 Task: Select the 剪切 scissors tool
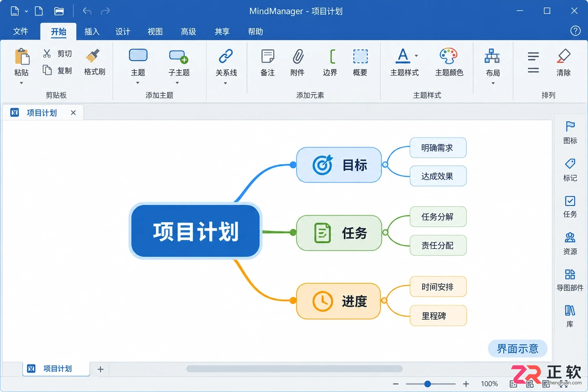(47, 53)
